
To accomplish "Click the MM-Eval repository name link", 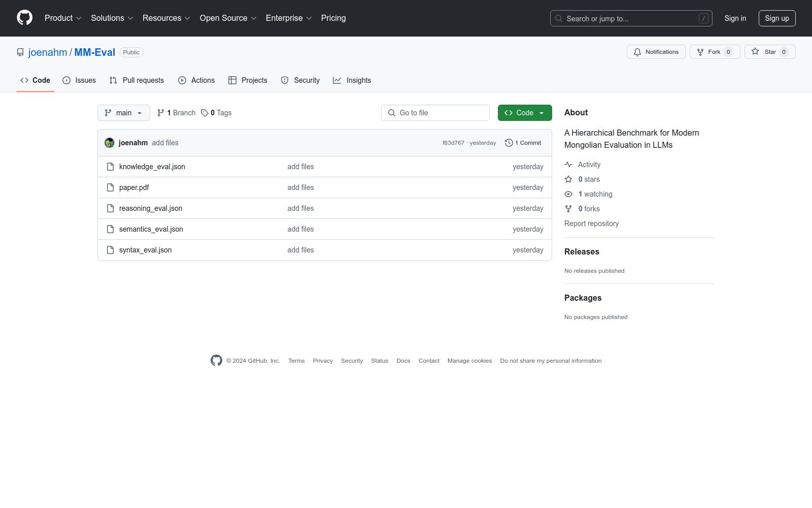I will [x=95, y=52].
